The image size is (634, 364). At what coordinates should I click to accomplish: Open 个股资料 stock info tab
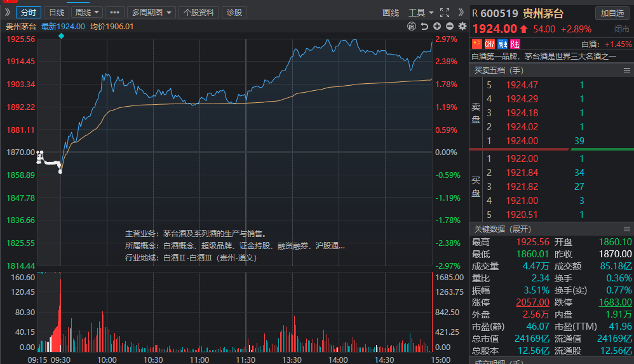pyautogui.click(x=199, y=13)
